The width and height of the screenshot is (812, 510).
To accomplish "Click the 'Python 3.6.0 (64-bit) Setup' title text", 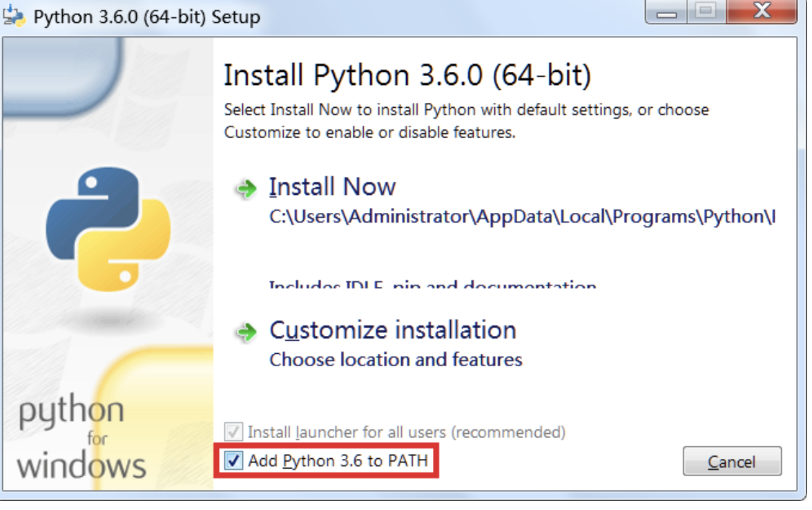I will click(146, 17).
